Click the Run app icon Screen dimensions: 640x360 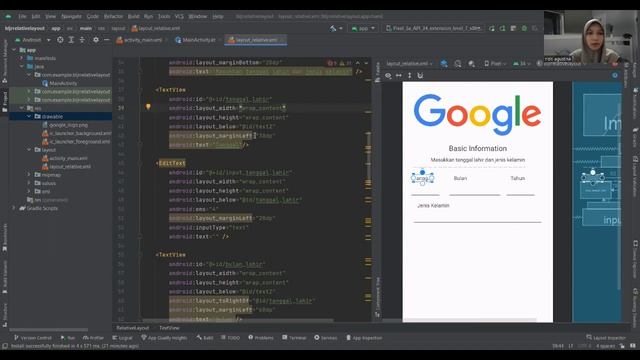(492, 28)
